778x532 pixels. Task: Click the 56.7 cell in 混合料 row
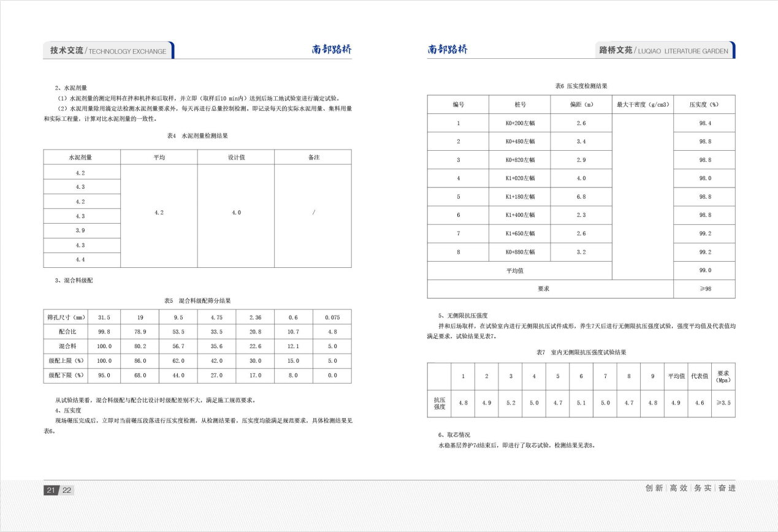pyautogui.click(x=178, y=346)
